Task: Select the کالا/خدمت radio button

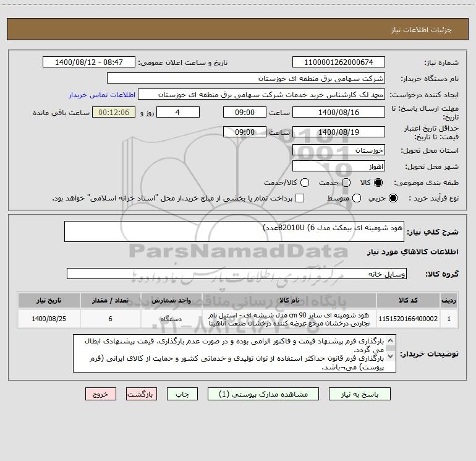Action: click(x=305, y=183)
